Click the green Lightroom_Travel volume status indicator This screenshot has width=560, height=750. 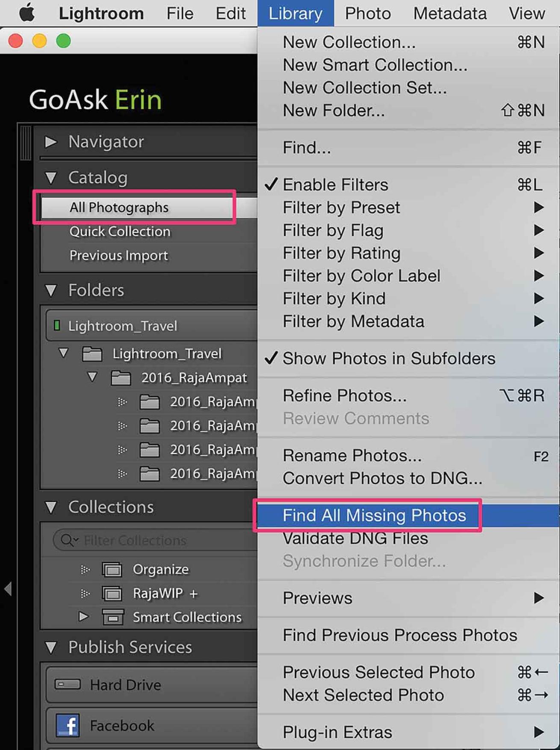56,326
